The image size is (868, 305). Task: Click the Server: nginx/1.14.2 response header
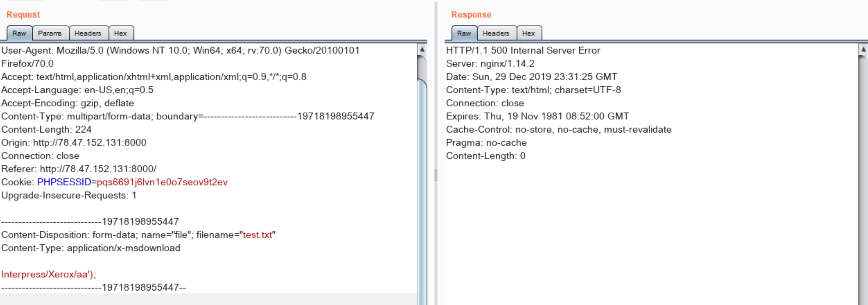(x=490, y=64)
